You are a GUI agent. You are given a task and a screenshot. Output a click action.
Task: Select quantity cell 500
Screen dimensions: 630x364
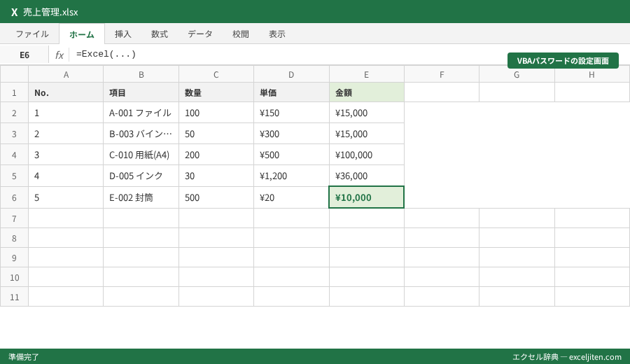tap(216, 197)
